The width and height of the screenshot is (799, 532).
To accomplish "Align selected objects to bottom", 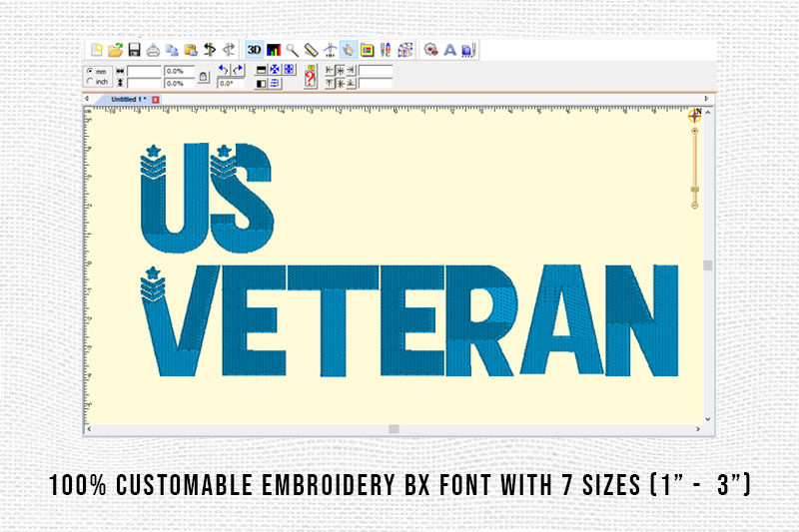I will tap(351, 83).
